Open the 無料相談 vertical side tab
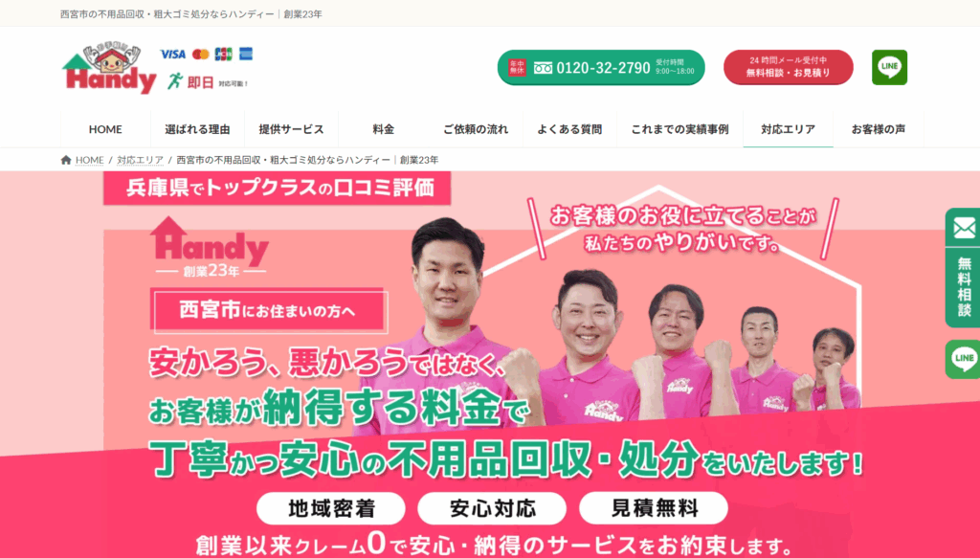 963,288
